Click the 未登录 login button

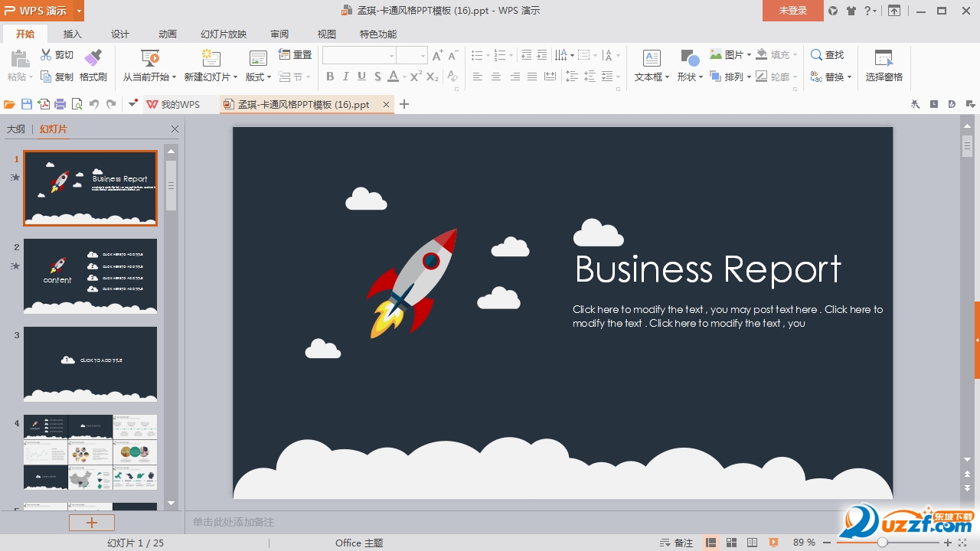pos(793,11)
